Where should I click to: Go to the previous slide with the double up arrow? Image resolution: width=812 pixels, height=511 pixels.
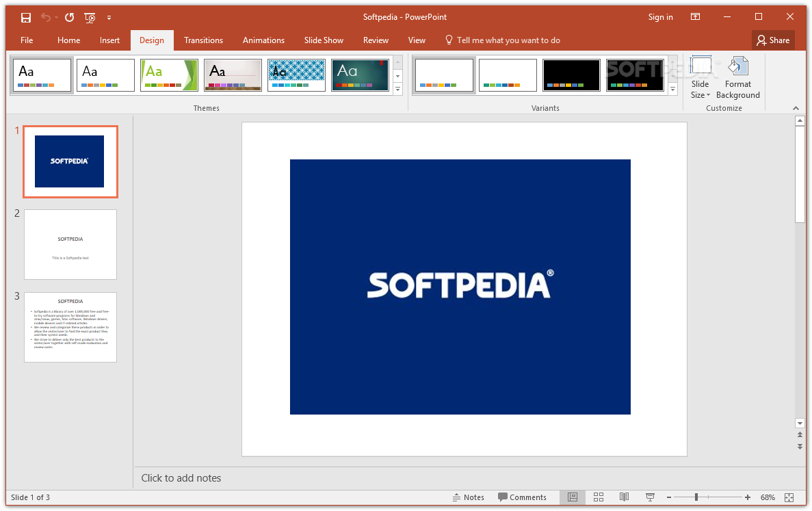click(x=800, y=435)
